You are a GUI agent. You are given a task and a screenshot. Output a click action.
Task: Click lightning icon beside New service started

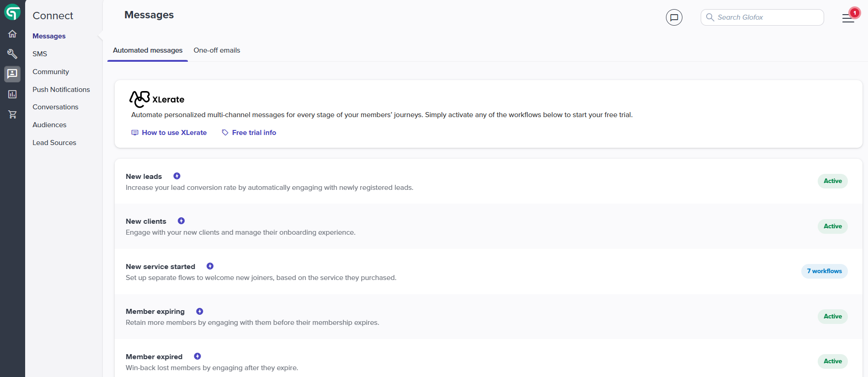[210, 266]
